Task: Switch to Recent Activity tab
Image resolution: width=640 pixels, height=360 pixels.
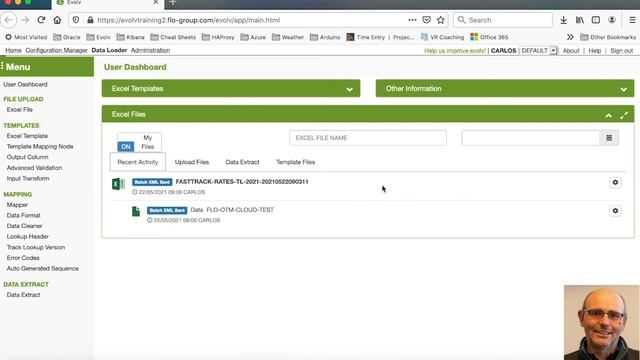Action: pos(138,162)
